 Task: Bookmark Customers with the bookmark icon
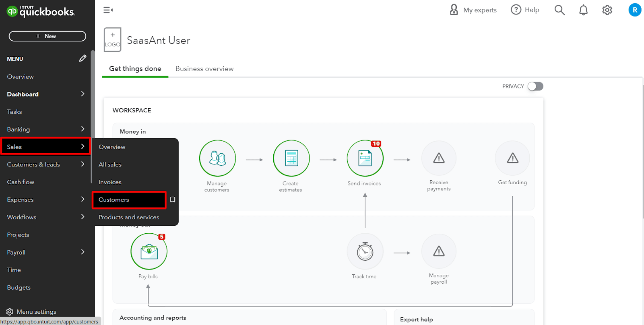173,200
